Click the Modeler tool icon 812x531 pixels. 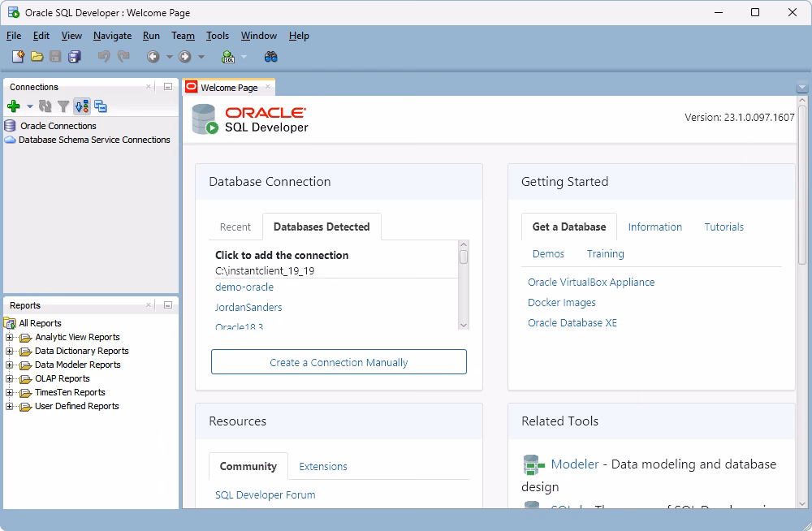pos(534,464)
